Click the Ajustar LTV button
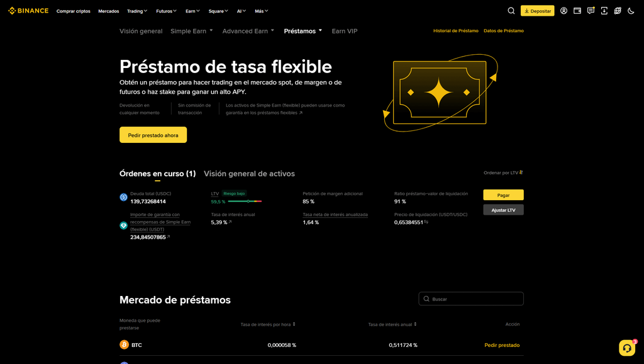Screen dimensions: 644x364 pyautogui.click(x=503, y=210)
